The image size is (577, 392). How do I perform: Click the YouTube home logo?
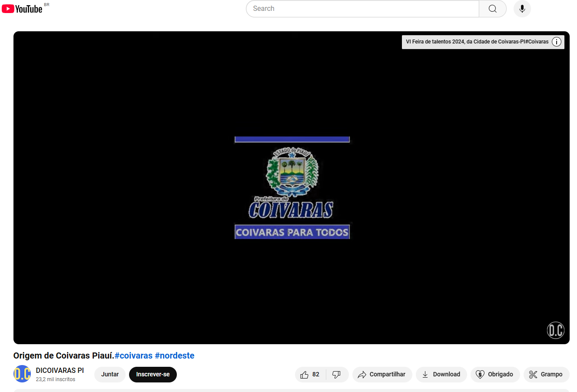23,9
